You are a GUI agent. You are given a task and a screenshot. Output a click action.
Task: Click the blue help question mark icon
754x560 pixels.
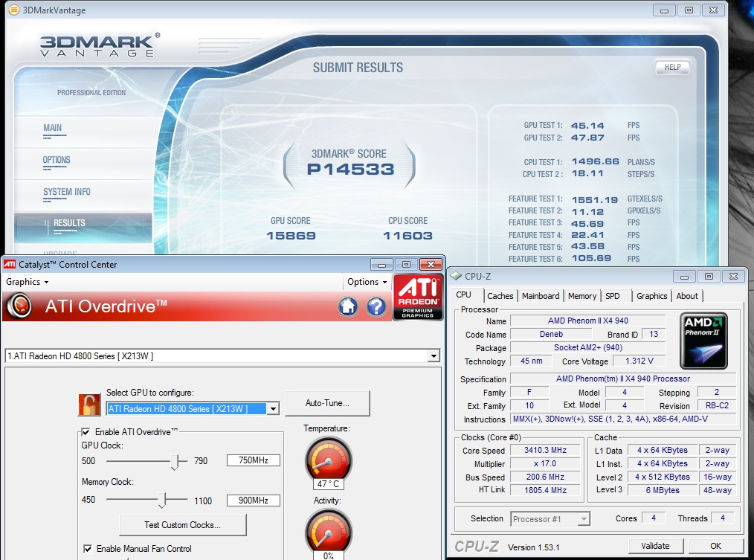[376, 306]
